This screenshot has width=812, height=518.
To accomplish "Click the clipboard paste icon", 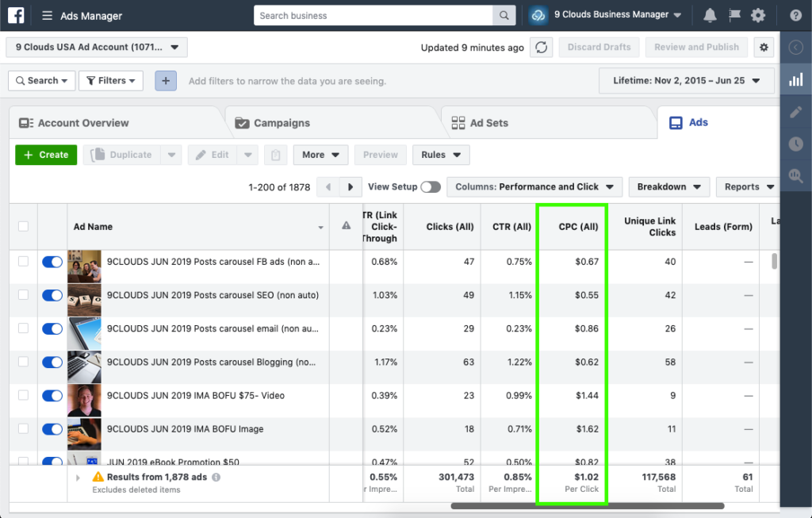I will [x=275, y=155].
